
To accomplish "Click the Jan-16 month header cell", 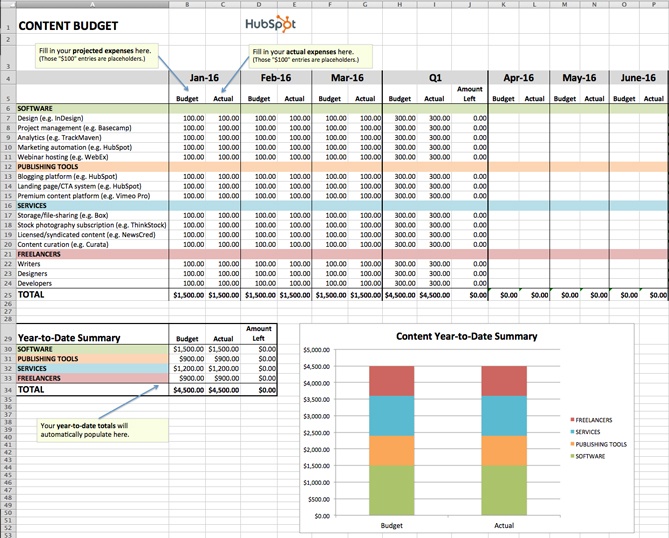I will (207, 77).
